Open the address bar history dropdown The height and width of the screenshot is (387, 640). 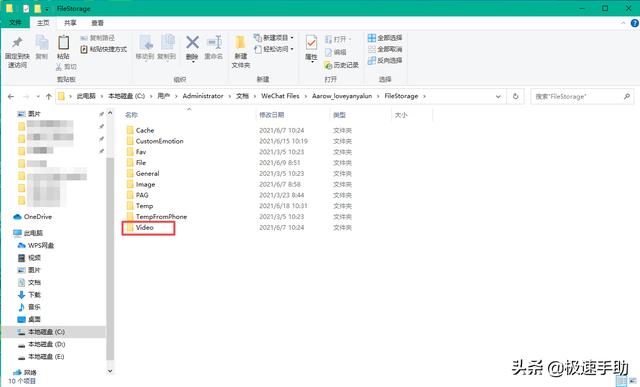click(498, 96)
